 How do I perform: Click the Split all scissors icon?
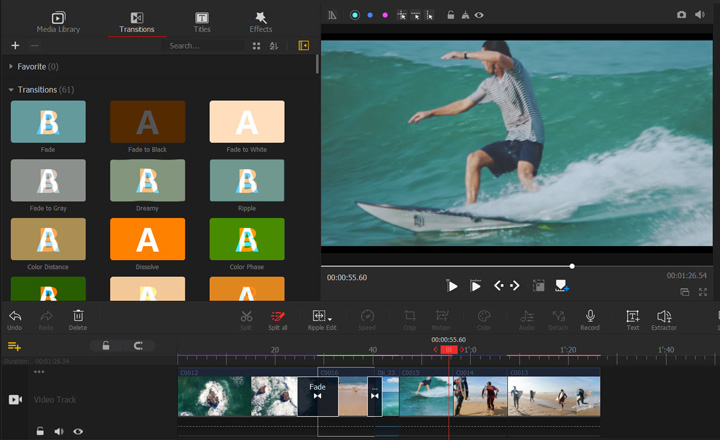tap(278, 316)
